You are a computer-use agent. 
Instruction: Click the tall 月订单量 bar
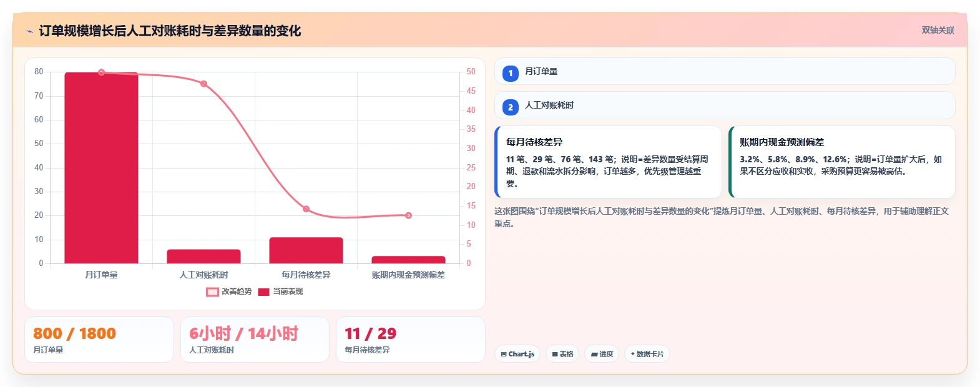101,167
